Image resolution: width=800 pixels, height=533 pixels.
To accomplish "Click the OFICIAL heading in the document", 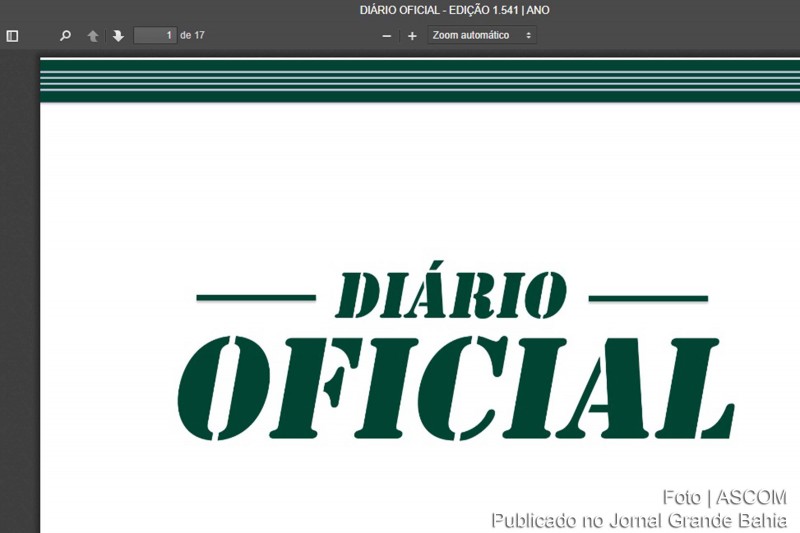I will pos(456,388).
